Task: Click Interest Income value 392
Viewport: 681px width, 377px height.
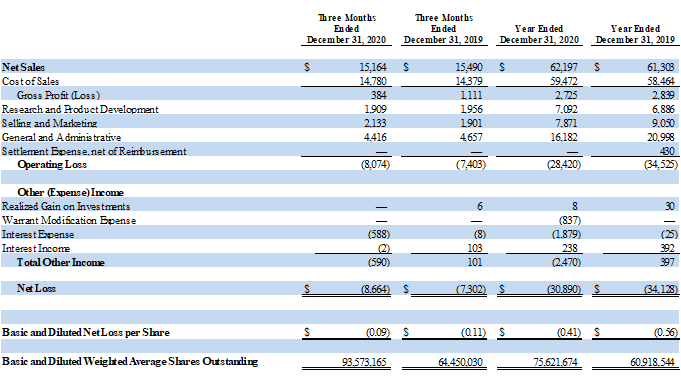Action: point(667,248)
